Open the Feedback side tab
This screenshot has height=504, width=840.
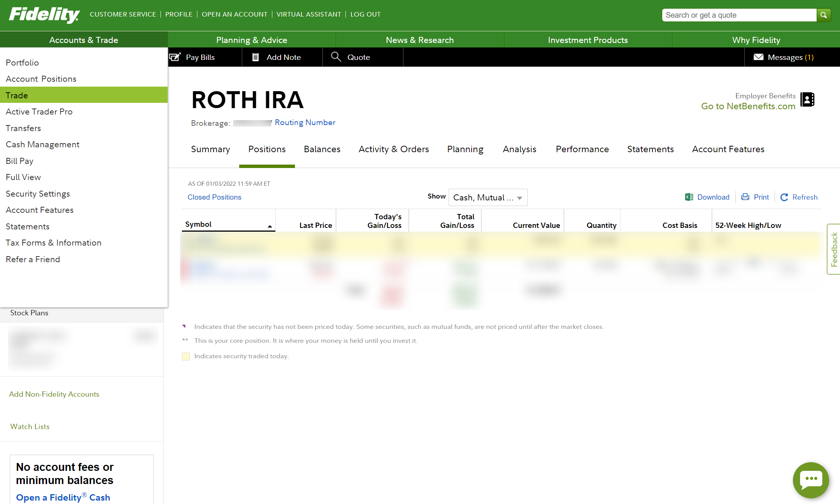pos(834,249)
